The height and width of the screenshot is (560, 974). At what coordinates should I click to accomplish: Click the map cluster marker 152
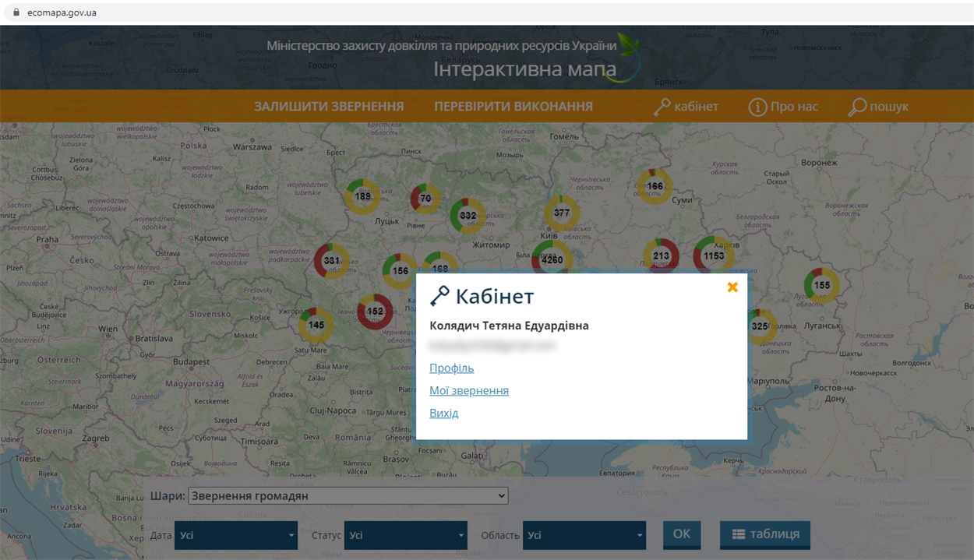(375, 312)
